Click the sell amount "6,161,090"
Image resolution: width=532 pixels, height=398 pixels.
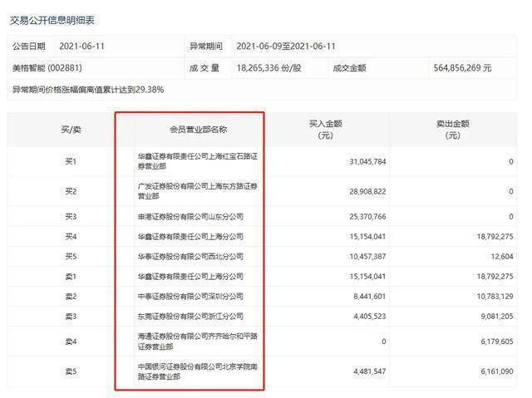pyautogui.click(x=497, y=372)
